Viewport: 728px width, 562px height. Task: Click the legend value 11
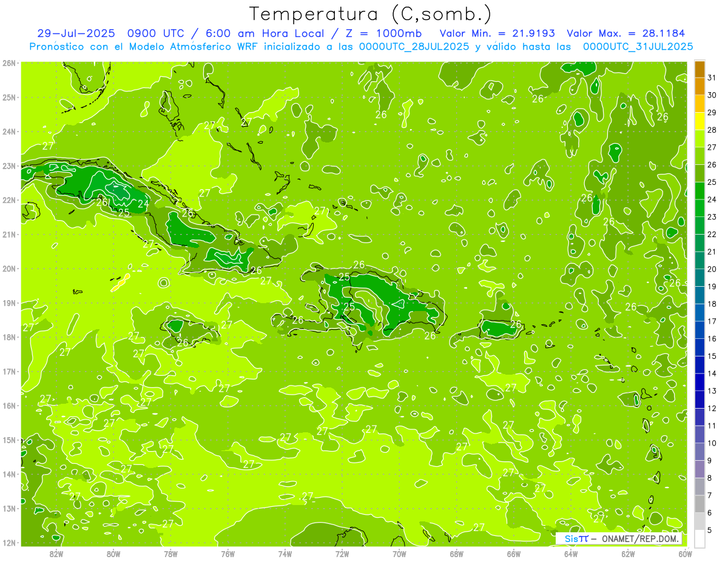tap(712, 426)
